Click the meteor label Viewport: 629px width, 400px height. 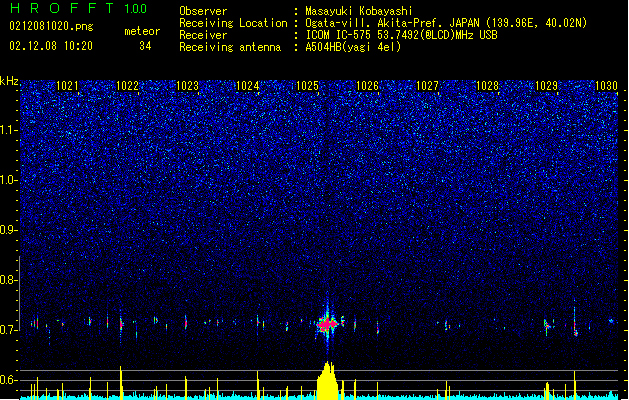tap(142, 31)
